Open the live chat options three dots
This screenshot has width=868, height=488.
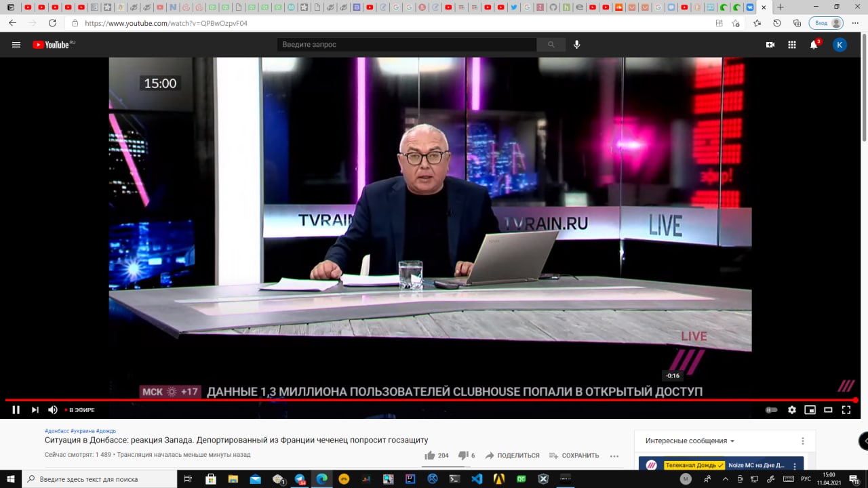point(803,441)
